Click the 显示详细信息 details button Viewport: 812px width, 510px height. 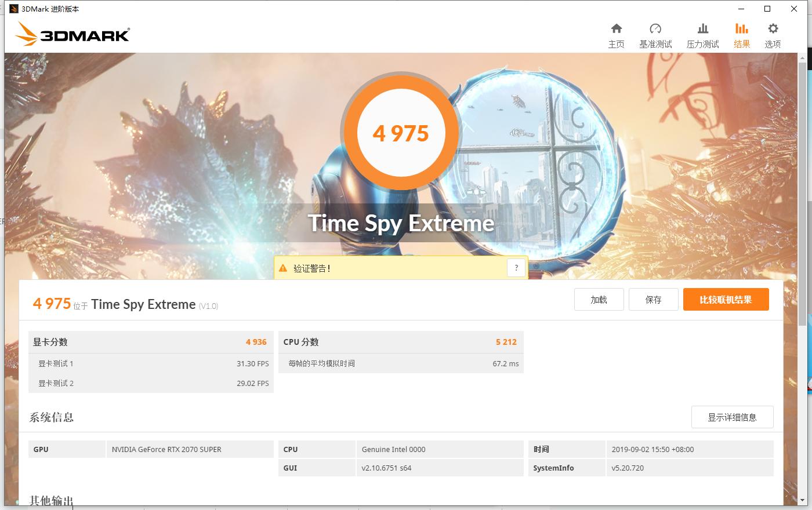coord(733,417)
